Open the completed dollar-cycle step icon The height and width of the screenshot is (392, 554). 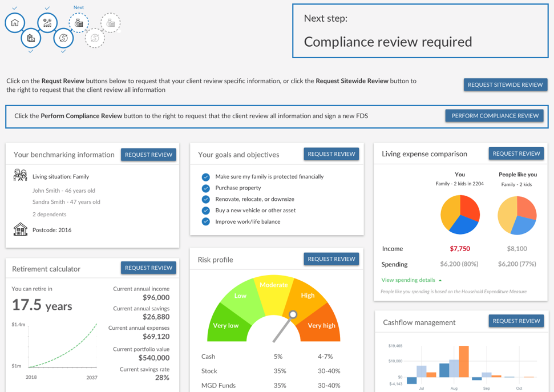pyautogui.click(x=63, y=38)
